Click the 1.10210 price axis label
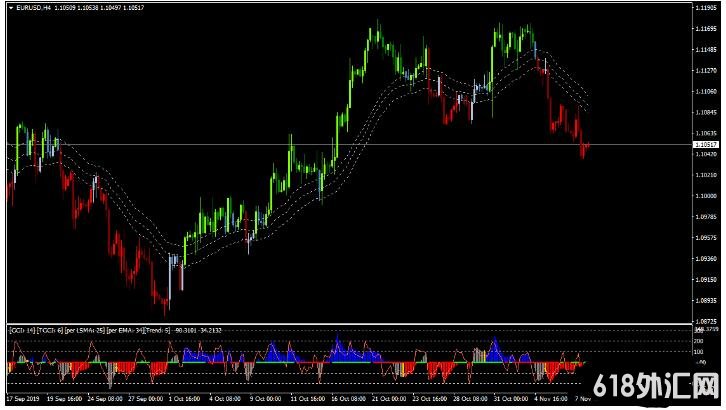The height and width of the screenshot is (410, 726). pos(706,175)
